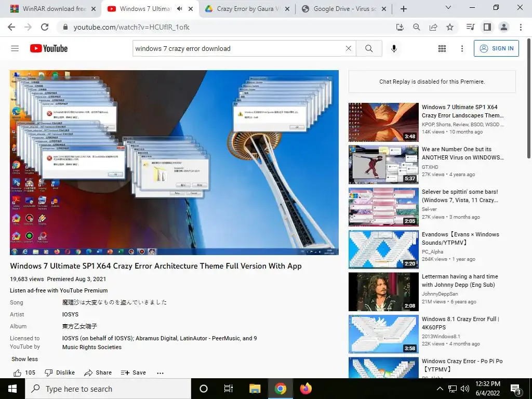This screenshot has height=399, width=532.
Task: Reload the YouTube page
Action: pos(45,27)
